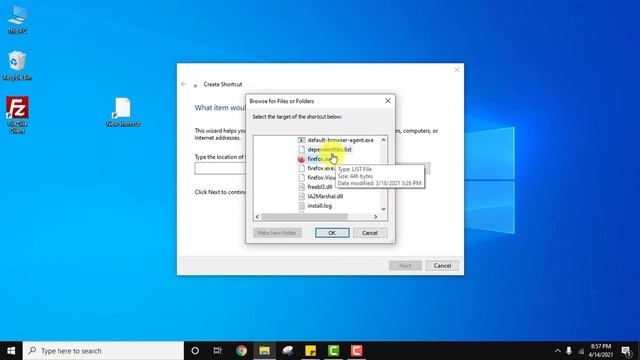Click the back arrow in Create Shortcut wizard

tap(183, 84)
